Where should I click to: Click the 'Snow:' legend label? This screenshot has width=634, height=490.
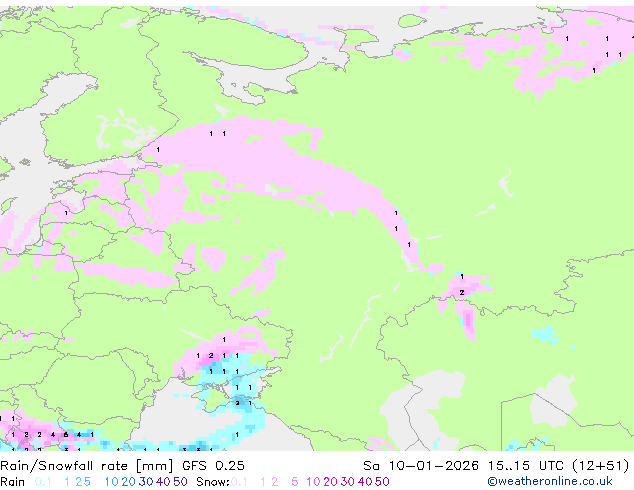[x=213, y=482]
